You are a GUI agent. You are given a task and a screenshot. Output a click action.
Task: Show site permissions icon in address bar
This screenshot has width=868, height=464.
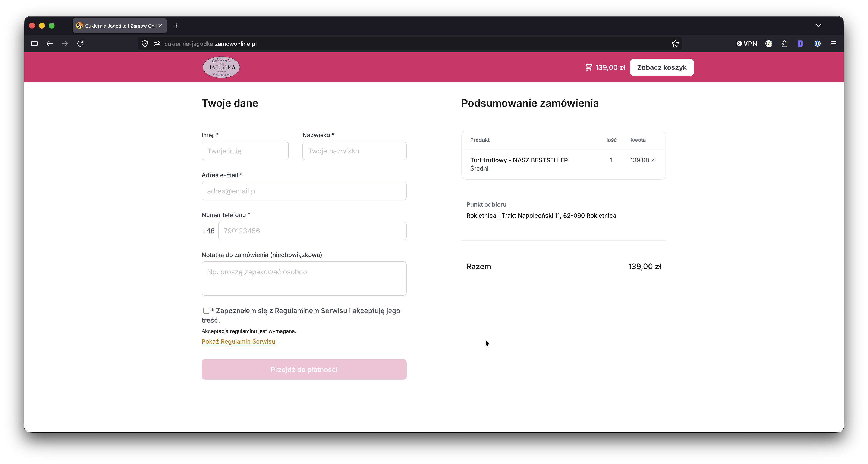click(157, 44)
